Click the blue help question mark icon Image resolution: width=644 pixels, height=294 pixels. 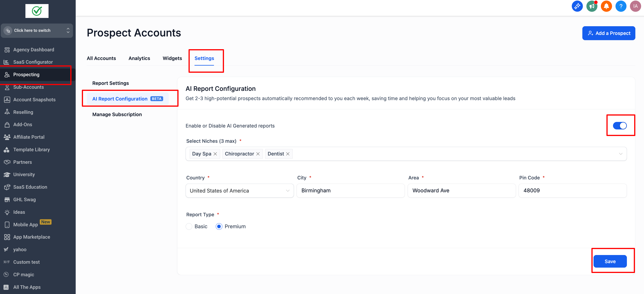click(621, 6)
